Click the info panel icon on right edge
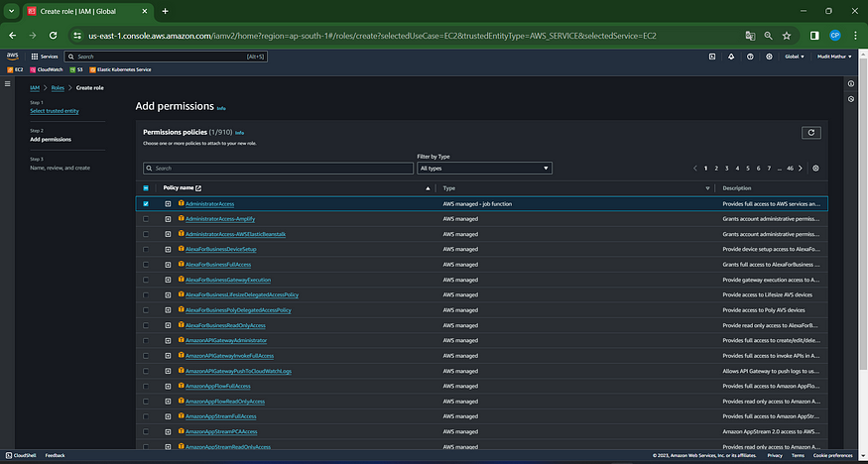Image resolution: width=868 pixels, height=464 pixels. point(851,83)
